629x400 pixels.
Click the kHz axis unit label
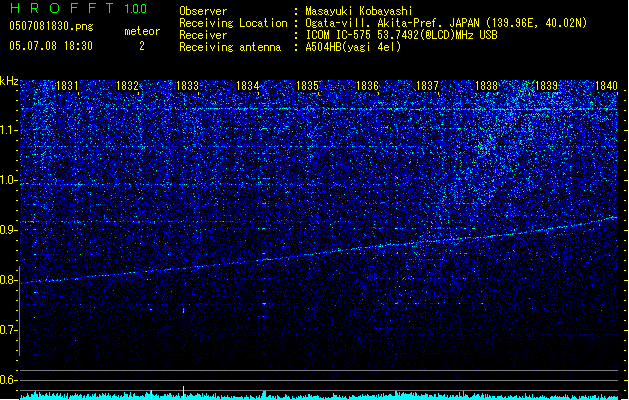(9, 81)
